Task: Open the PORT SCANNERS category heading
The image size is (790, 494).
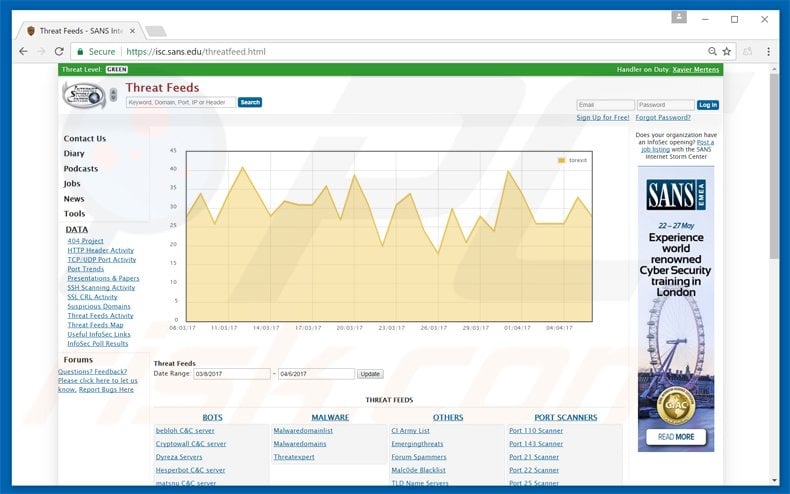Action: point(566,417)
